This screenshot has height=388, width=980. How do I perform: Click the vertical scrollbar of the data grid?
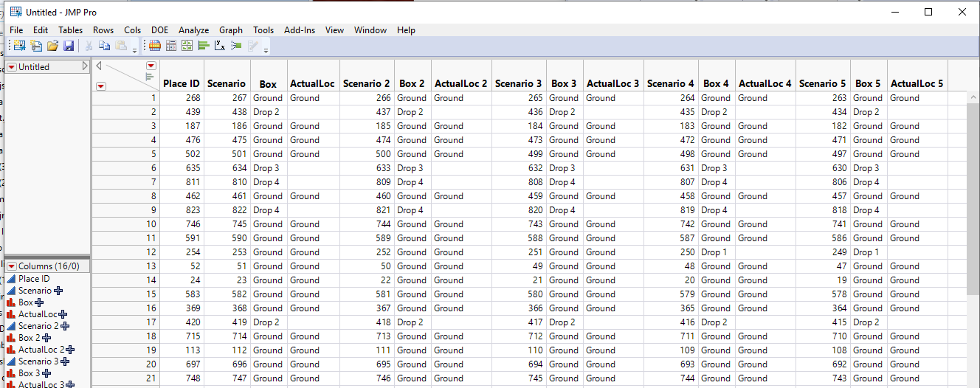click(973, 221)
